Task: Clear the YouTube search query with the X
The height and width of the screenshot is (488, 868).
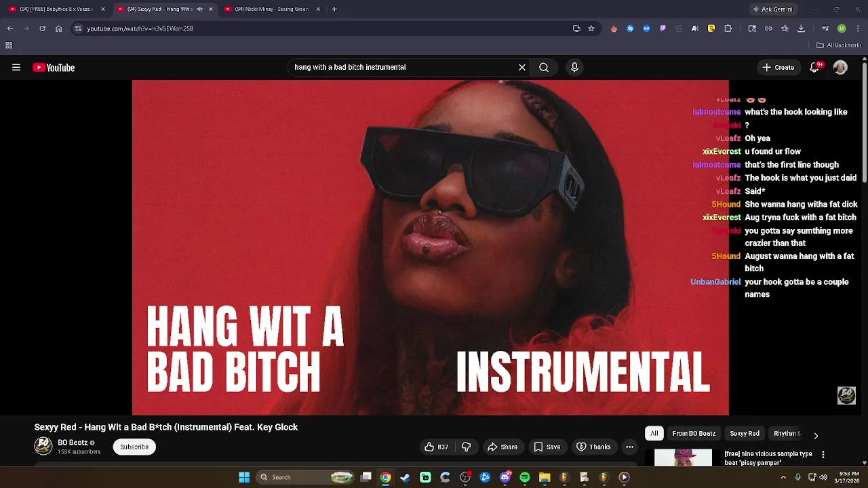Action: tap(522, 67)
